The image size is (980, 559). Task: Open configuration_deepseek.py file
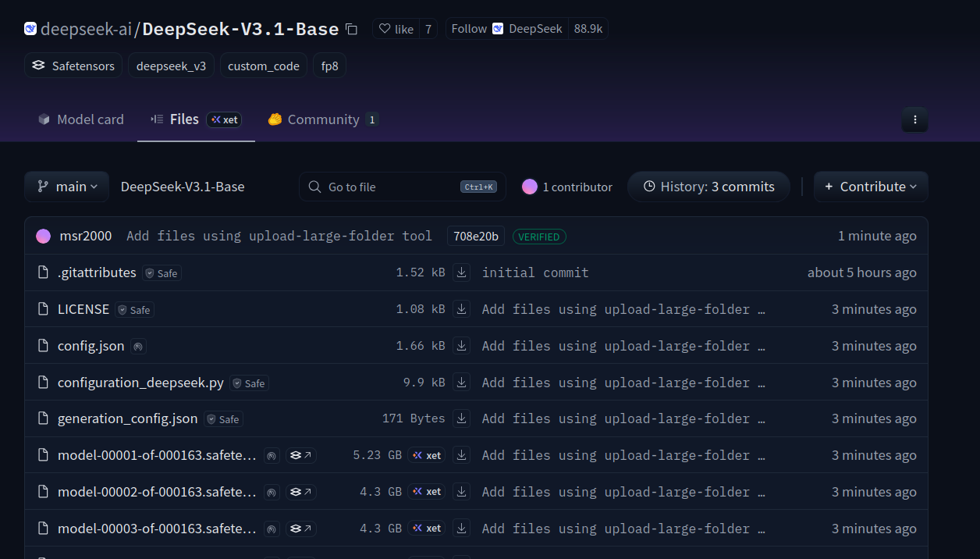coord(140,383)
